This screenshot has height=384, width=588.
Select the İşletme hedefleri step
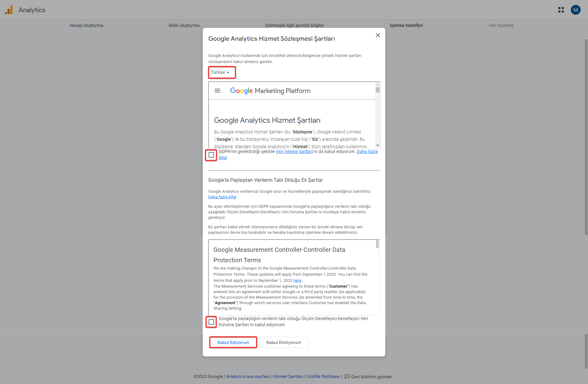point(406,25)
